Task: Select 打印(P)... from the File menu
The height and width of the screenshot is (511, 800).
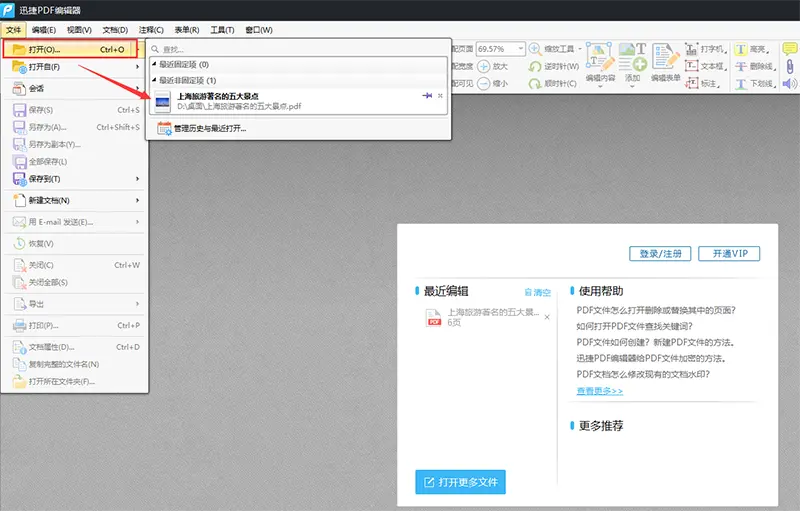Action: pos(74,325)
